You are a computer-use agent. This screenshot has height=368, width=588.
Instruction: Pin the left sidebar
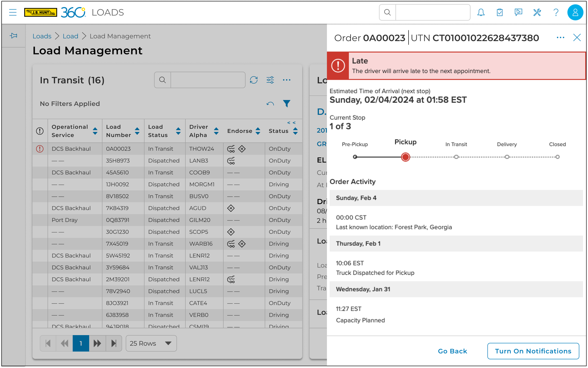pos(14,36)
